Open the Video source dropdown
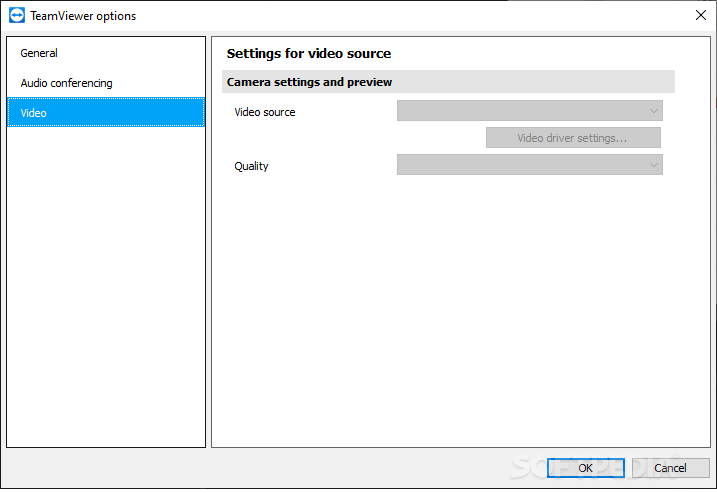The width and height of the screenshot is (717, 493). pos(530,111)
